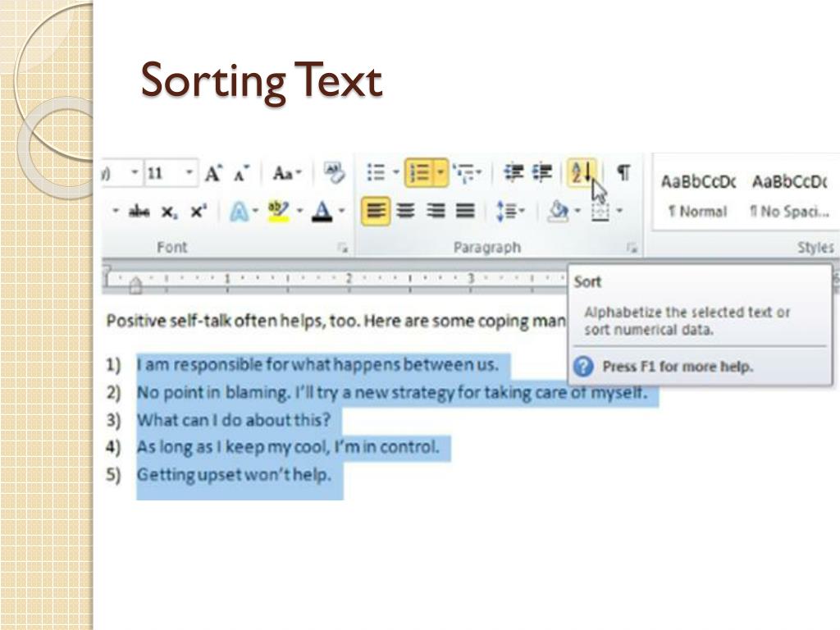This screenshot has width=840, height=630.
Task: Toggle superscript formatting
Action: pos(199,212)
